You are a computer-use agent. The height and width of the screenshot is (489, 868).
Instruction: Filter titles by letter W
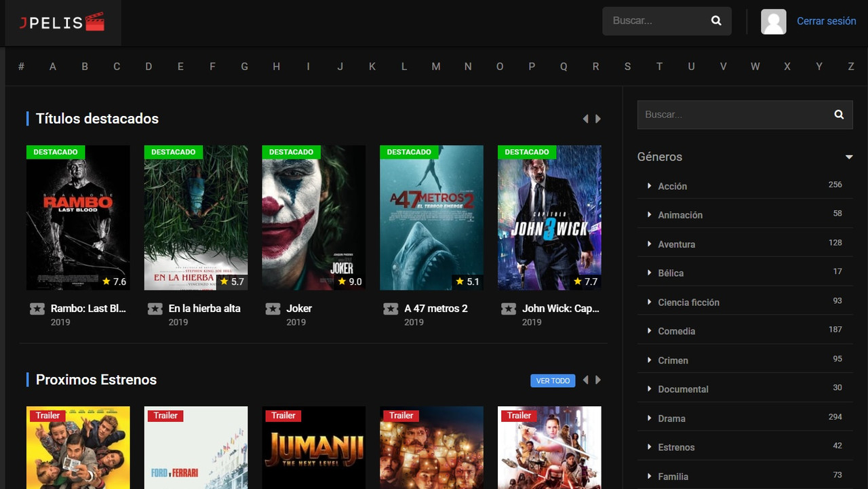(755, 66)
